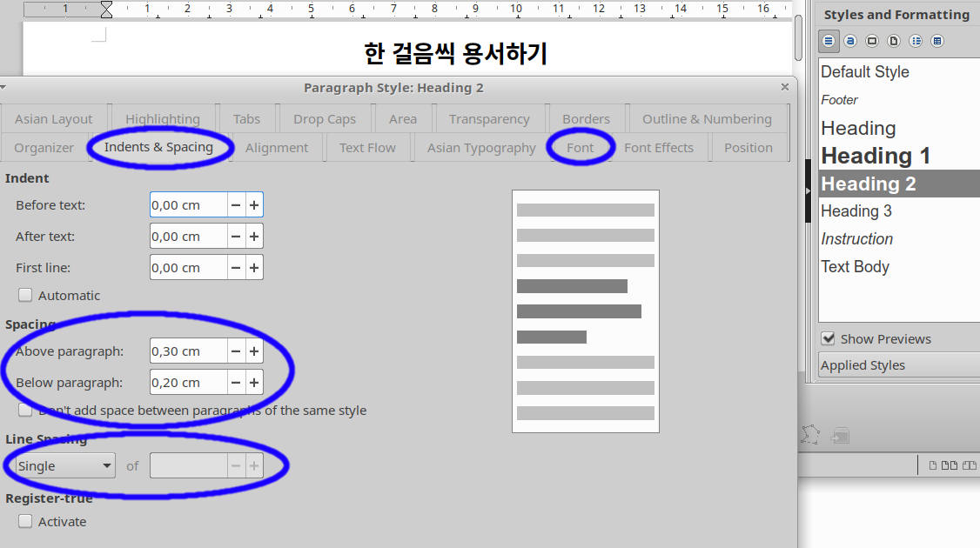Open the Outline & Numbering tab
The image size is (980, 548).
[x=707, y=118]
